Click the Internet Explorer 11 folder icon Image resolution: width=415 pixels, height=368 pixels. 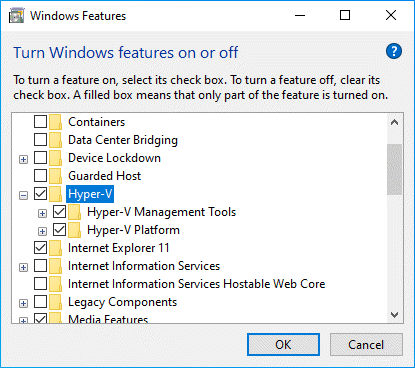click(x=55, y=248)
